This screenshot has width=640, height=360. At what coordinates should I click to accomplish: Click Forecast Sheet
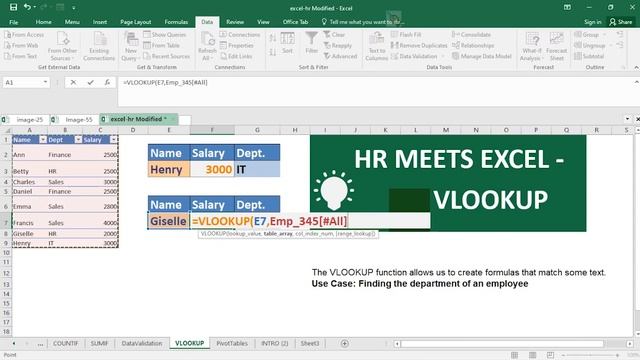(556, 46)
